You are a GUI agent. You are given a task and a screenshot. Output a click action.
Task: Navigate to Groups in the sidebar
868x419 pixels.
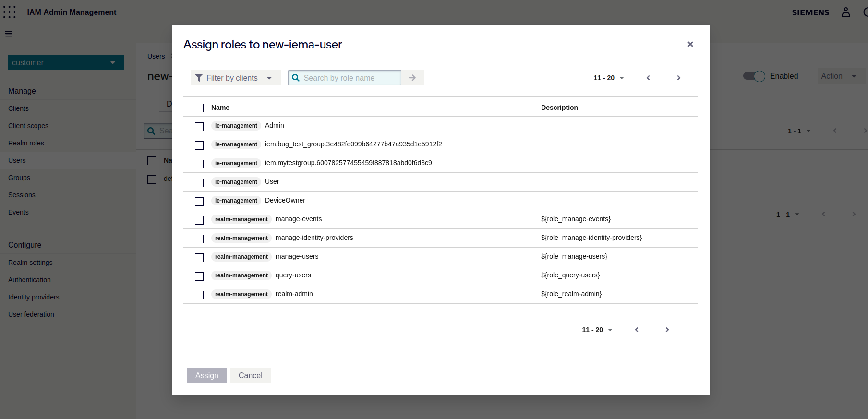19,178
